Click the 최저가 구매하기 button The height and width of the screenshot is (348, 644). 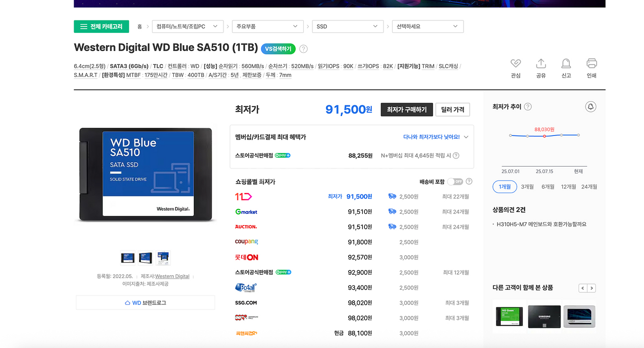click(407, 110)
